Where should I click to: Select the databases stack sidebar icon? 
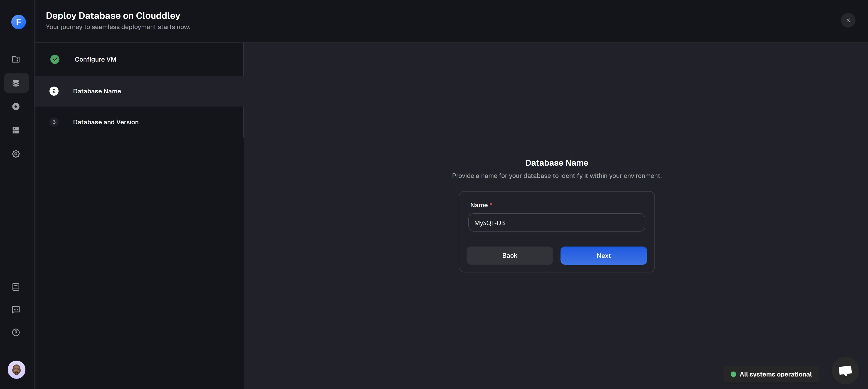coord(16,83)
